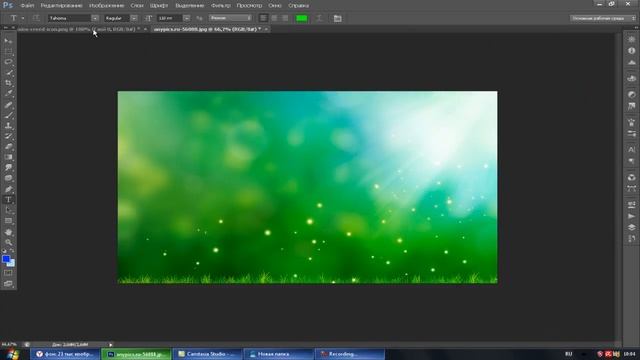This screenshot has width=640, height=360.
Task: Open the Character panel icon in right dock
Action: point(631,150)
